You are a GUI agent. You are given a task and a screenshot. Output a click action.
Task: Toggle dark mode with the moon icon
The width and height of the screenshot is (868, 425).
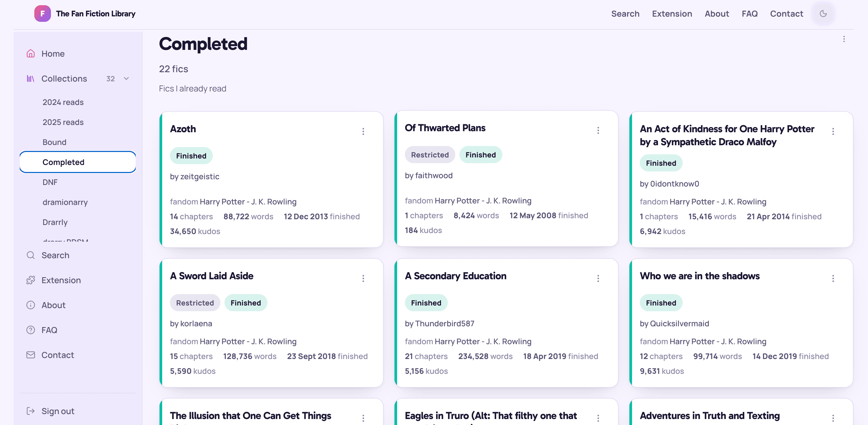[x=823, y=14]
